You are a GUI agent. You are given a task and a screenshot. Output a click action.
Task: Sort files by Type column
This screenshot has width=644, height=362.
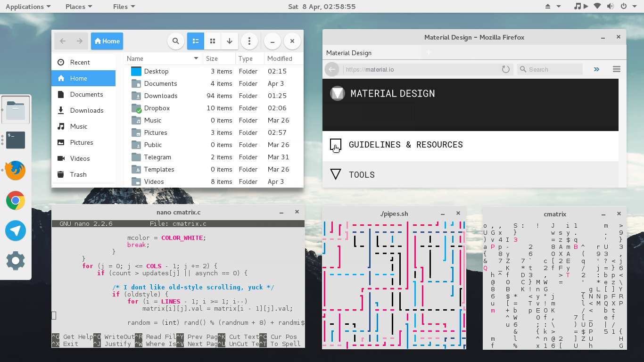tap(249, 58)
